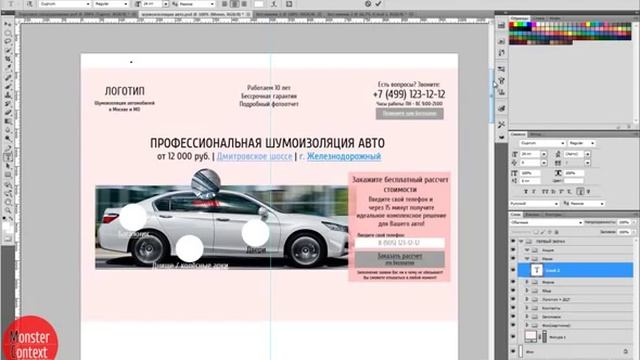Viewport: 640px width, 360px height.
Task: Select the Shape tool
Action: pyautogui.click(x=8, y=175)
